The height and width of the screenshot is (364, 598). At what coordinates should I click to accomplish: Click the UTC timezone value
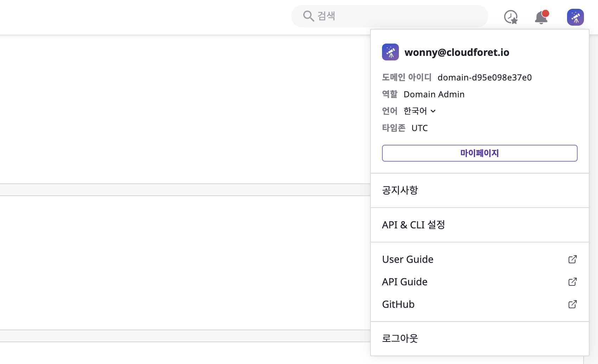tap(420, 128)
